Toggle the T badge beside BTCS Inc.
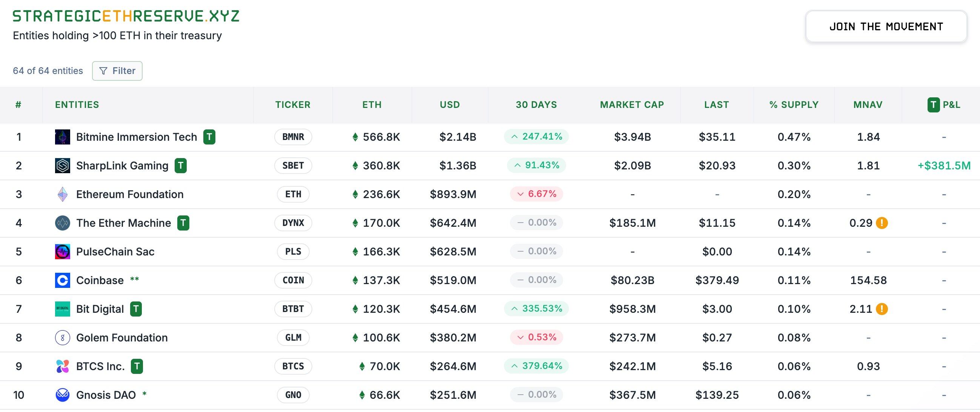980x412 pixels. point(138,366)
